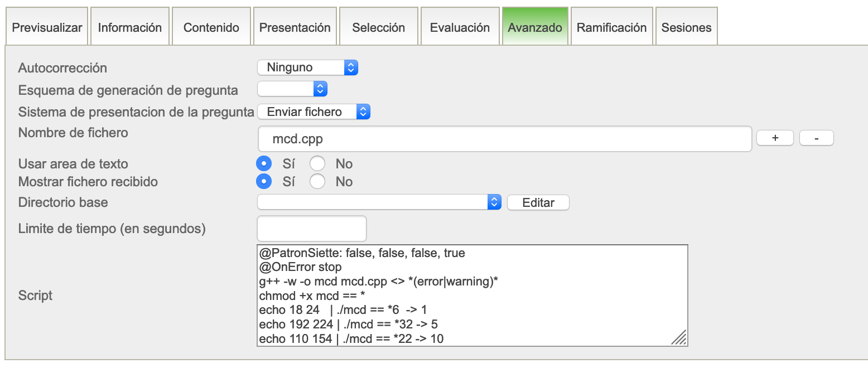Viewport: 868px width, 368px height.
Task: Select No for Usar area de texto
Action: point(317,164)
